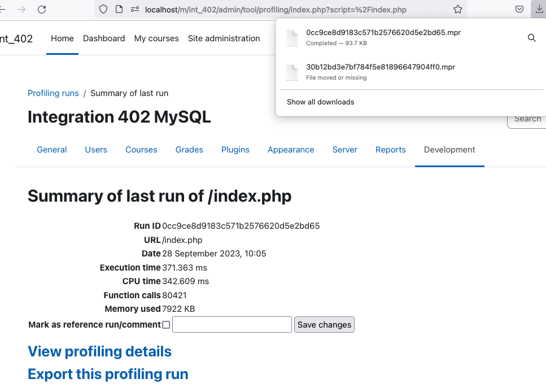This screenshot has width=546, height=392.
Task: Bookmark this page with star icon
Action: tap(458, 10)
